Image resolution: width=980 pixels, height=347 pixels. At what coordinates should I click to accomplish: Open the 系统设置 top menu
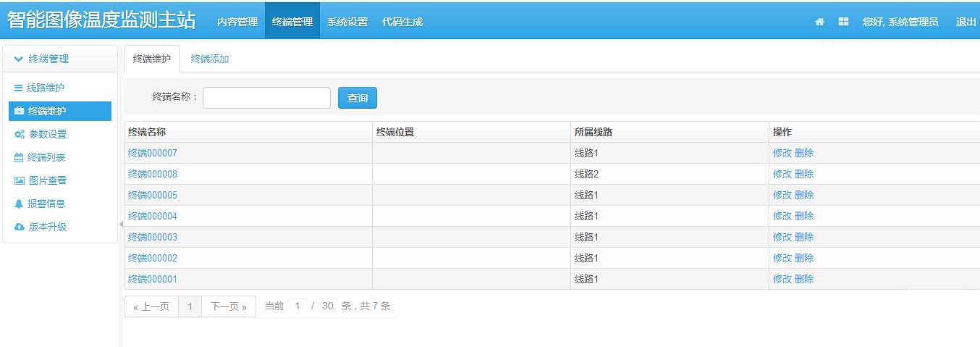tap(347, 22)
